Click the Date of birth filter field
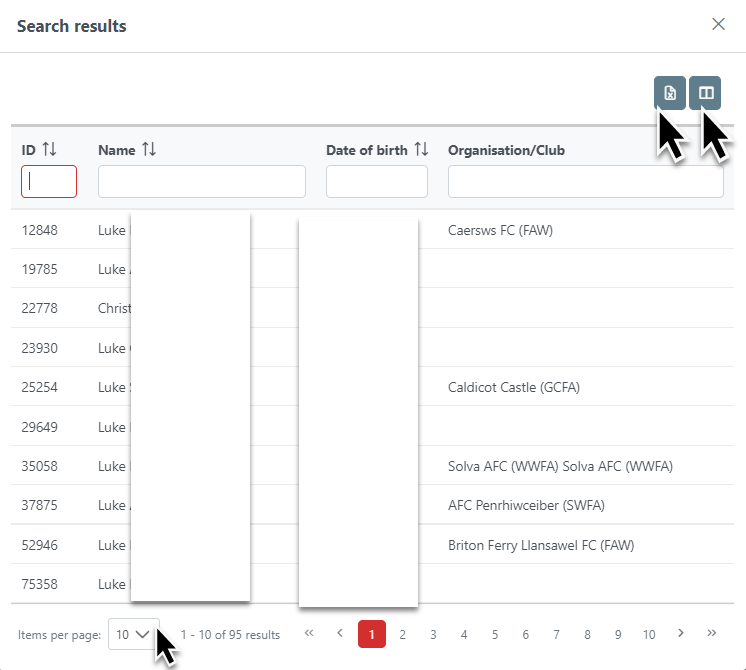 click(x=376, y=181)
